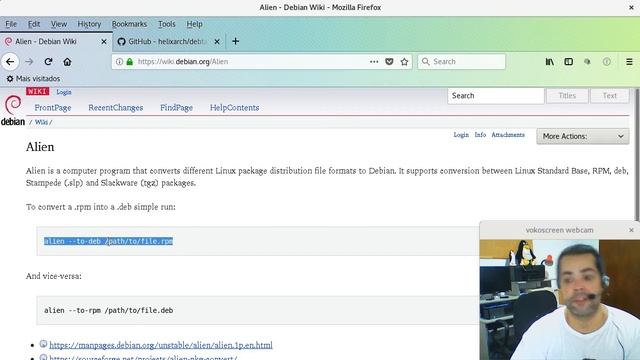Click the green padlock security icon

point(130,62)
